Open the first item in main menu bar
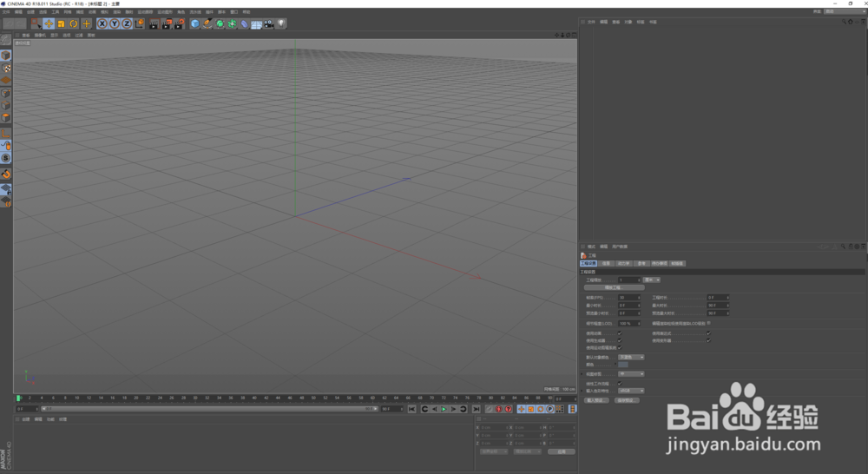The image size is (868, 474). click(x=6, y=11)
